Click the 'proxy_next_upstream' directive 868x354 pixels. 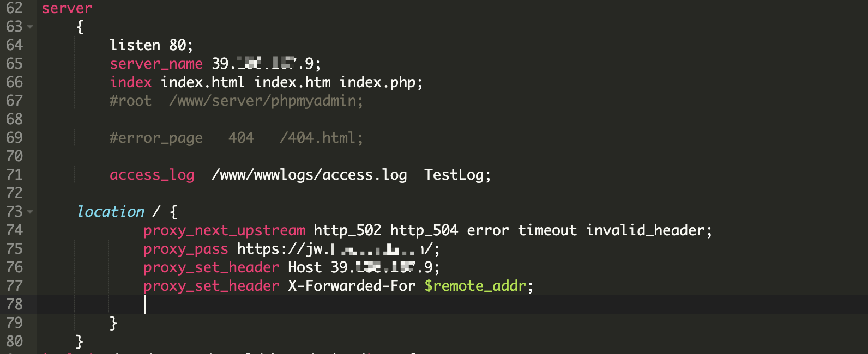(224, 230)
